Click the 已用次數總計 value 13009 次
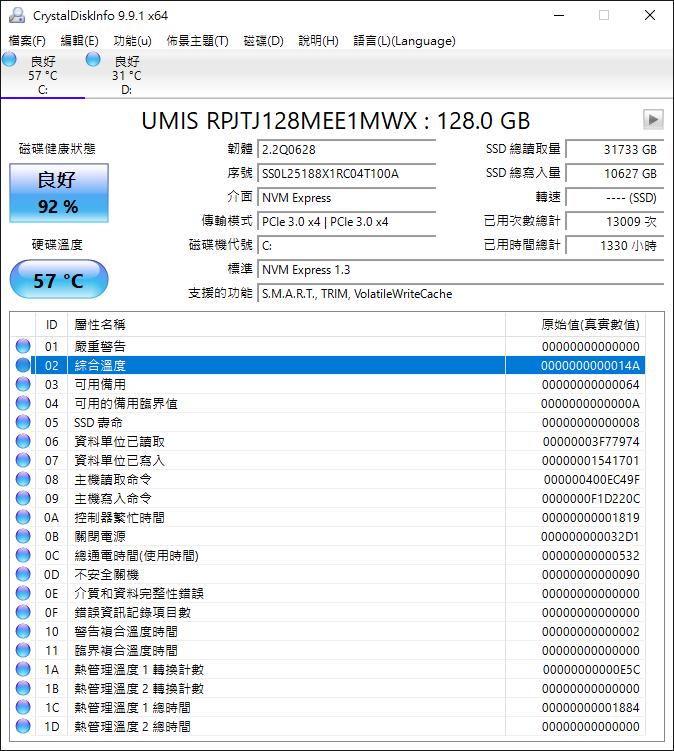This screenshot has width=674, height=751. pyautogui.click(x=615, y=221)
